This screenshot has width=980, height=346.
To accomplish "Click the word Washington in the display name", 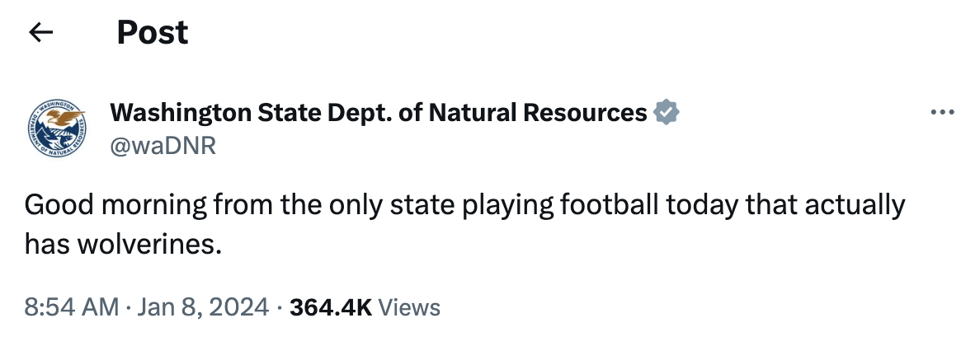I will [181, 113].
